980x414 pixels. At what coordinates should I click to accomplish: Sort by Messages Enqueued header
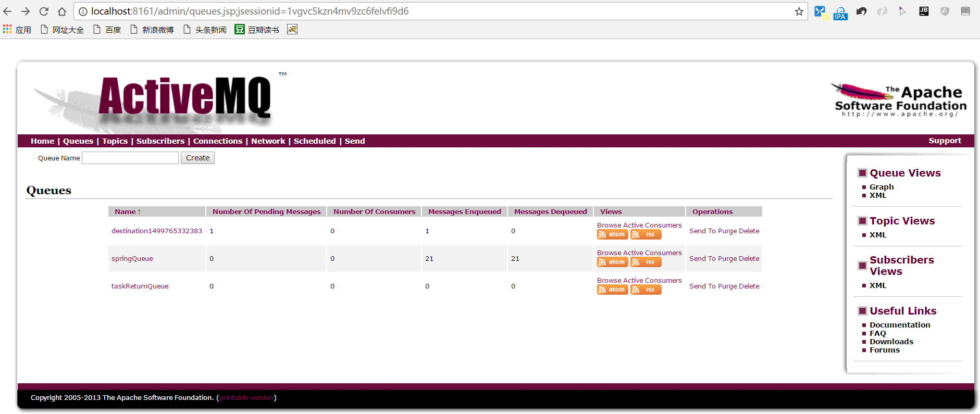[x=464, y=211]
